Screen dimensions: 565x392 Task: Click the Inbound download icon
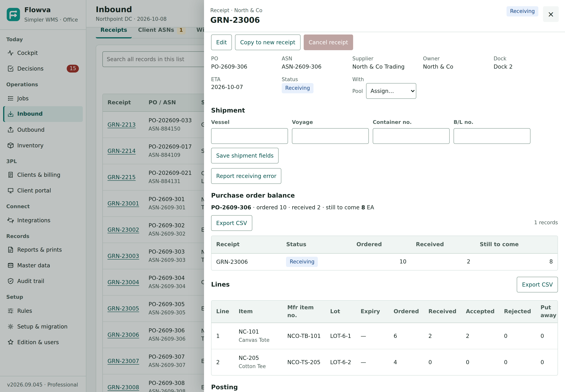click(11, 114)
